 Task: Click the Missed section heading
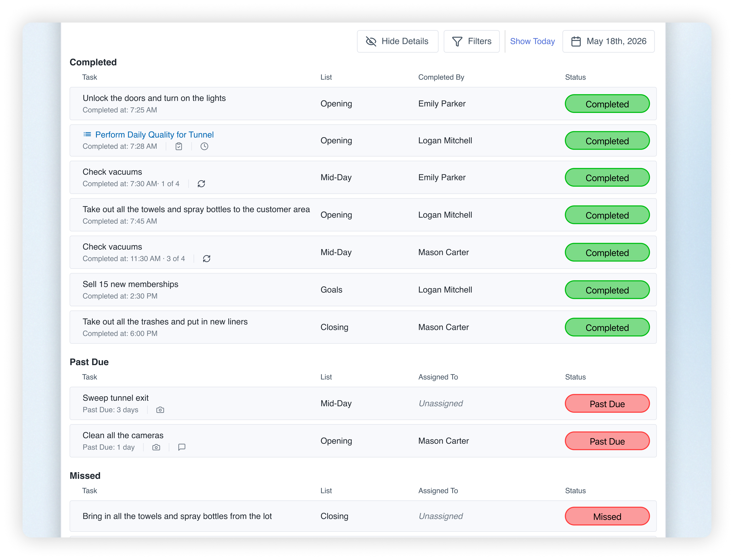pos(85,476)
